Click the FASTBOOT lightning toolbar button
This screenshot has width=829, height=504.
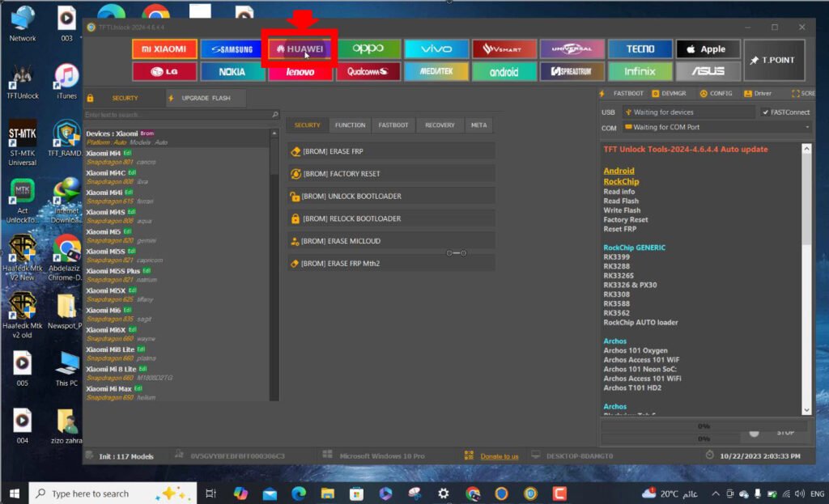click(x=622, y=94)
